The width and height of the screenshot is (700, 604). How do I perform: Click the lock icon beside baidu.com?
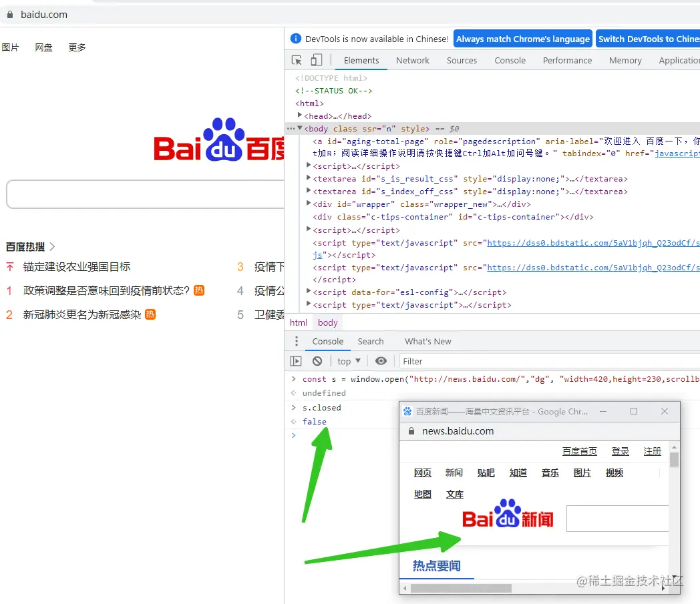[10, 14]
